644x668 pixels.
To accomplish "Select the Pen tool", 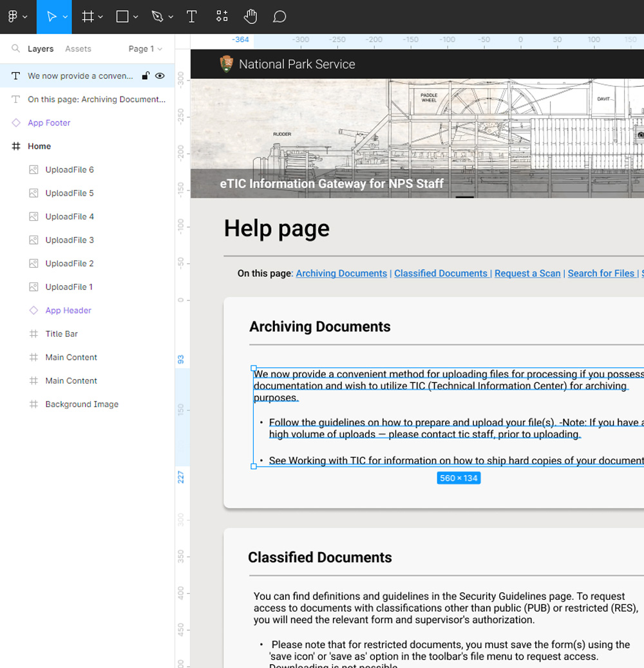I will 157,17.
